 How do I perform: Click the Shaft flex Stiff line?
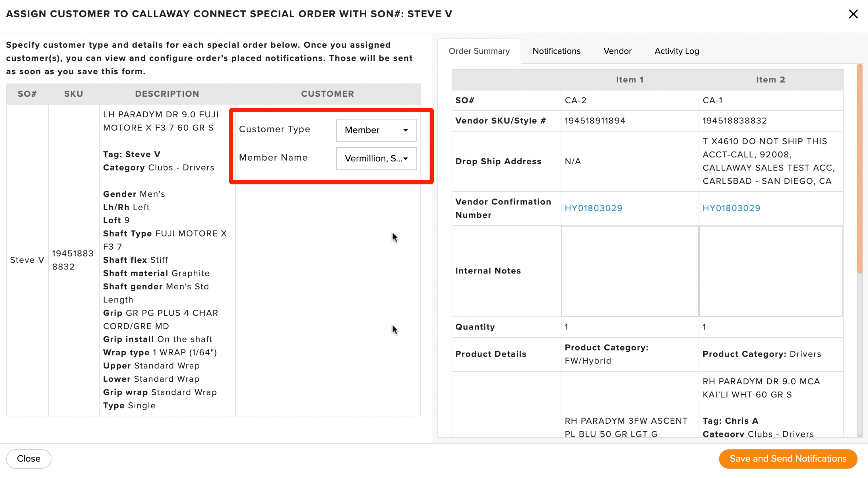135,260
